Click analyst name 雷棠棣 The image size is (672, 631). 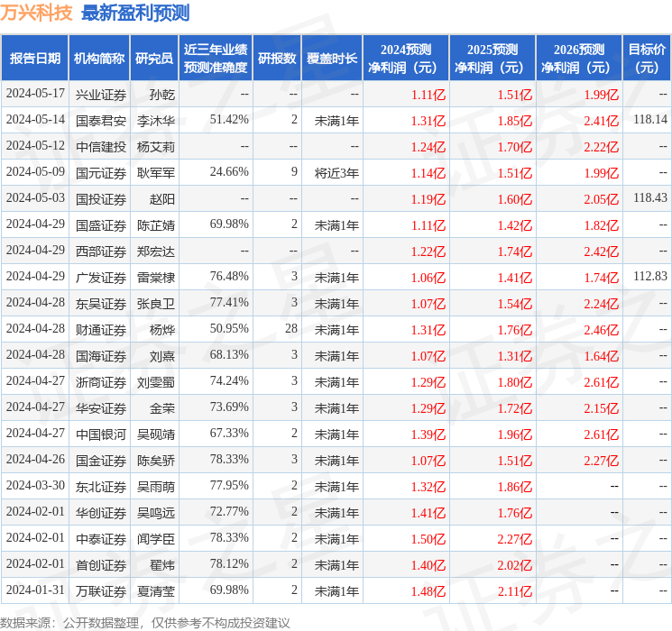[x=156, y=278]
